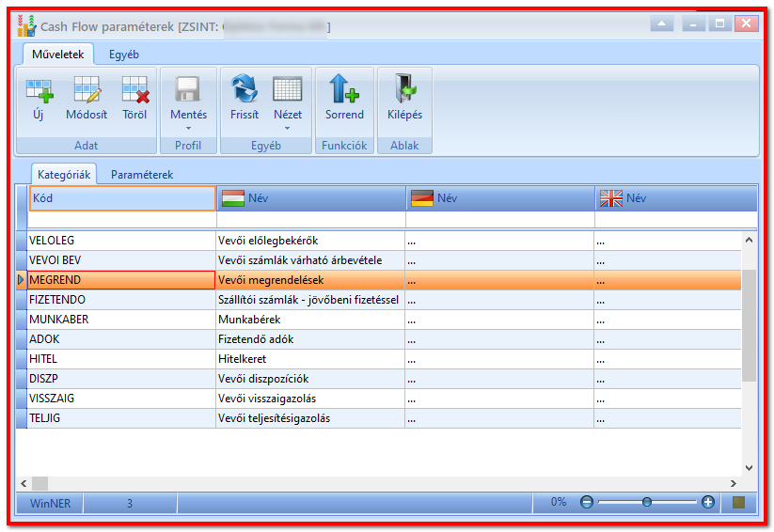
Task: Click the Hungarian flag Név column header
Action: (x=311, y=198)
